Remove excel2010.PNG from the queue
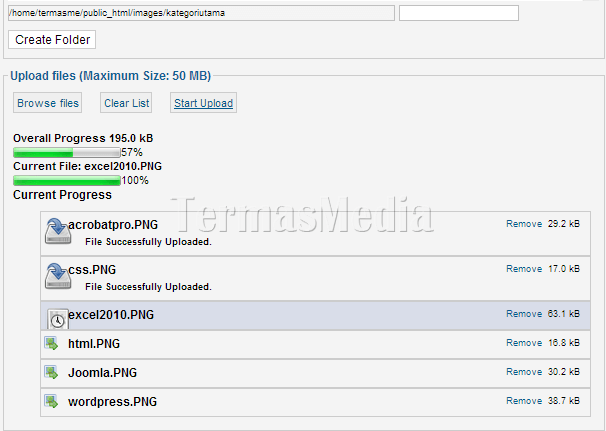This screenshot has height=431, width=606. [x=524, y=313]
